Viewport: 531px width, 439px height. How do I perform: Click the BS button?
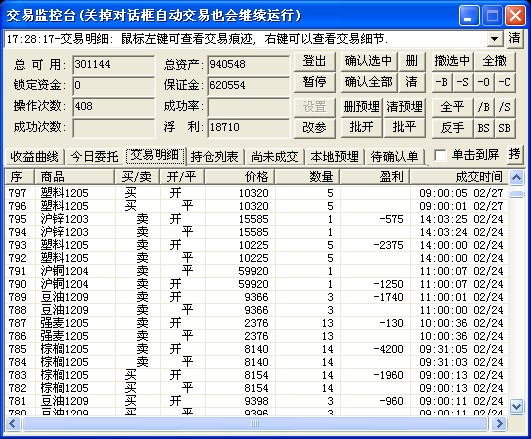pos(484,128)
